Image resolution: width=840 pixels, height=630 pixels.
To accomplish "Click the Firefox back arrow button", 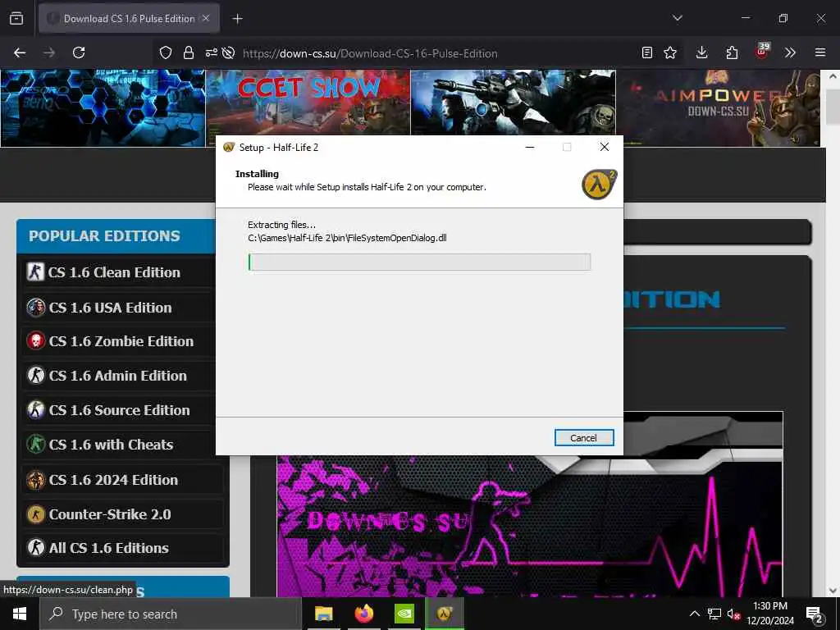I will tap(20, 52).
